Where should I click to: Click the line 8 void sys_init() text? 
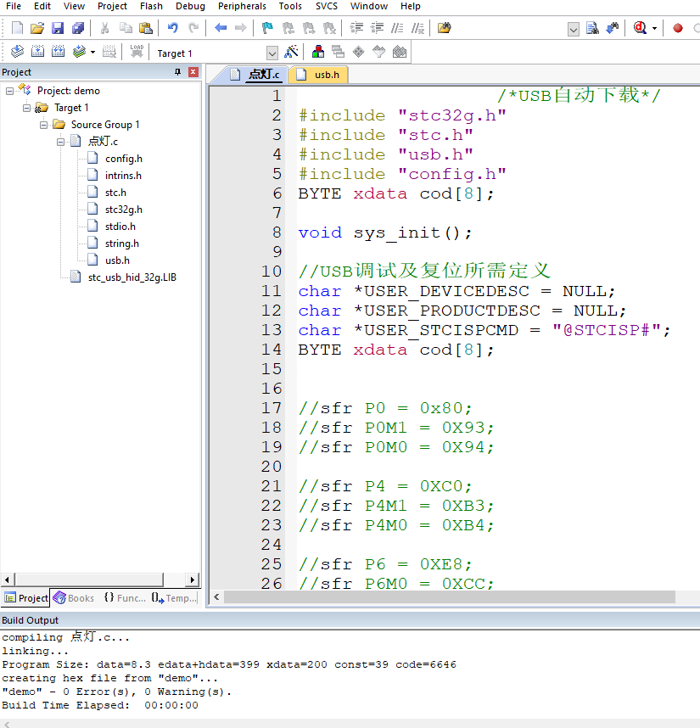[x=385, y=232]
